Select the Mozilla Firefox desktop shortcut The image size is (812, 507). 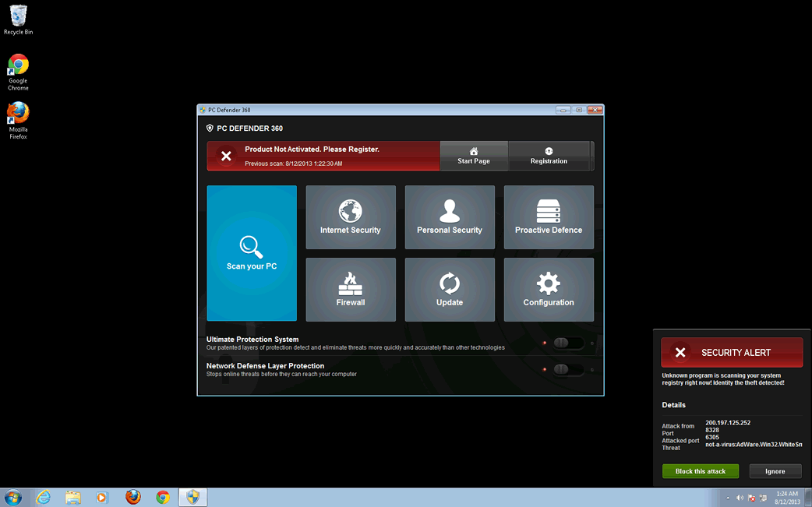coord(18,120)
